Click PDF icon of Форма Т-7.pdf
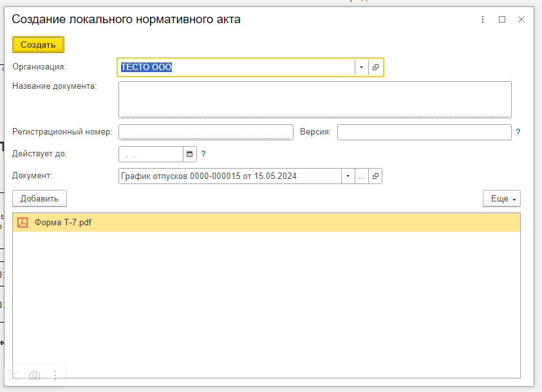This screenshot has width=542, height=392. tap(23, 222)
